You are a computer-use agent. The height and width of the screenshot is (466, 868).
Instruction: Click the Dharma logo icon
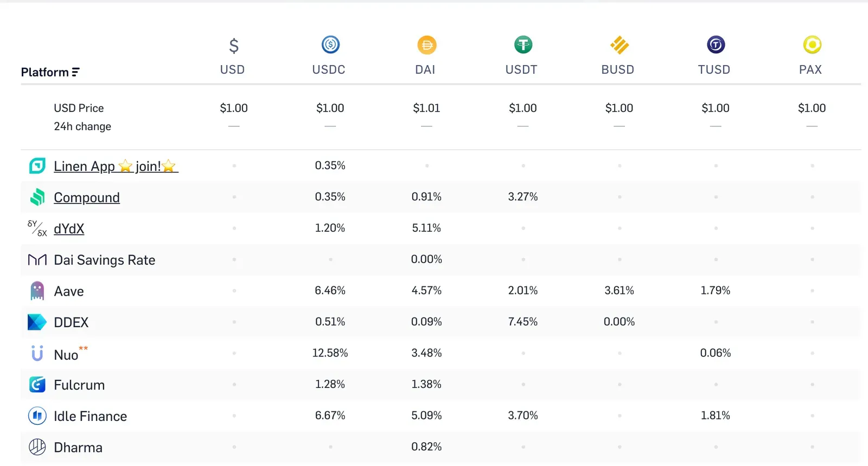[37, 447]
